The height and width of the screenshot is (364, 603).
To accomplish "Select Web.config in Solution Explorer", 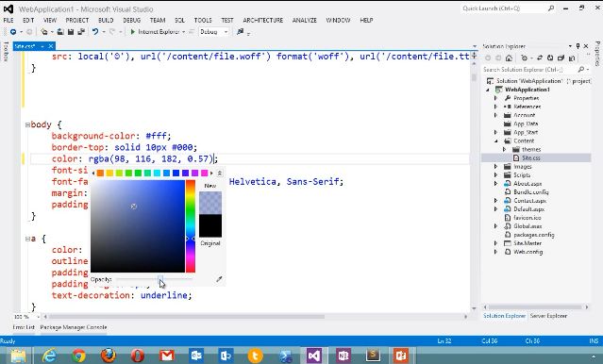I will (528, 252).
